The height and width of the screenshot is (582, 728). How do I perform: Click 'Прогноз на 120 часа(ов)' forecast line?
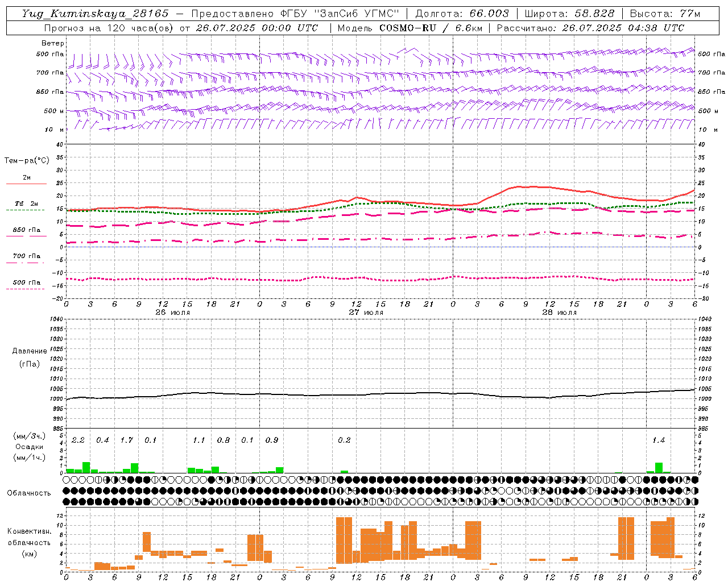tap(181, 28)
